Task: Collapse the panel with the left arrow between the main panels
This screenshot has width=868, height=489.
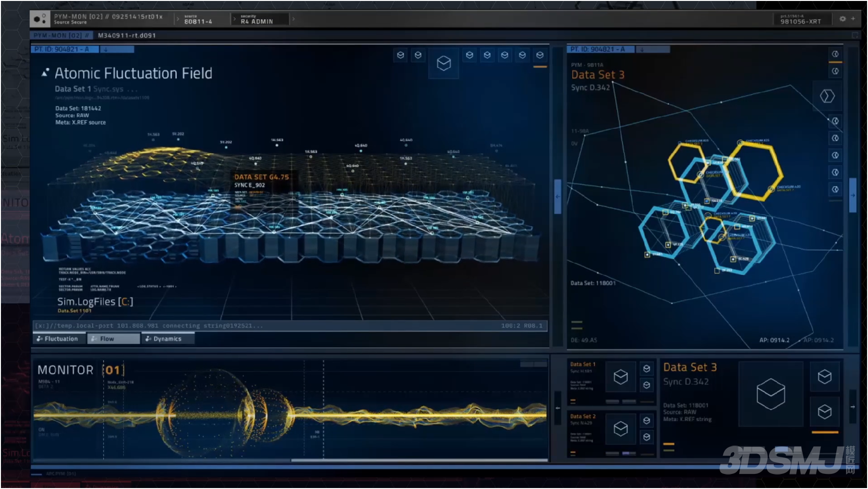Action: pyautogui.click(x=558, y=196)
